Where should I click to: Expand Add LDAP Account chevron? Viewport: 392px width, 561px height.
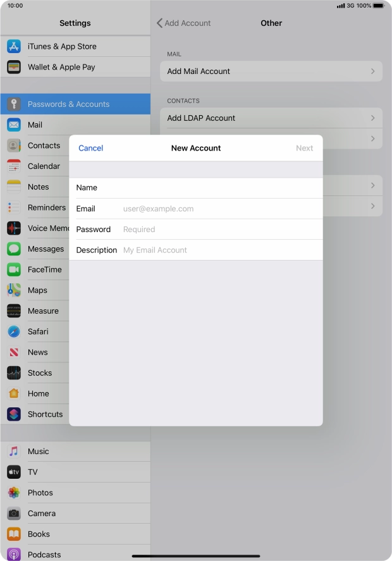click(373, 118)
